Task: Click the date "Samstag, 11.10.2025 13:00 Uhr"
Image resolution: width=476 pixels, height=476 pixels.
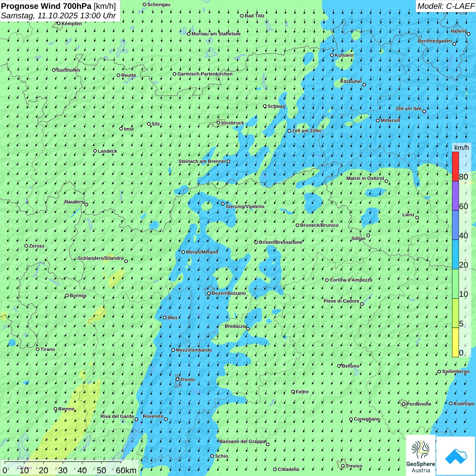Action: [58, 16]
